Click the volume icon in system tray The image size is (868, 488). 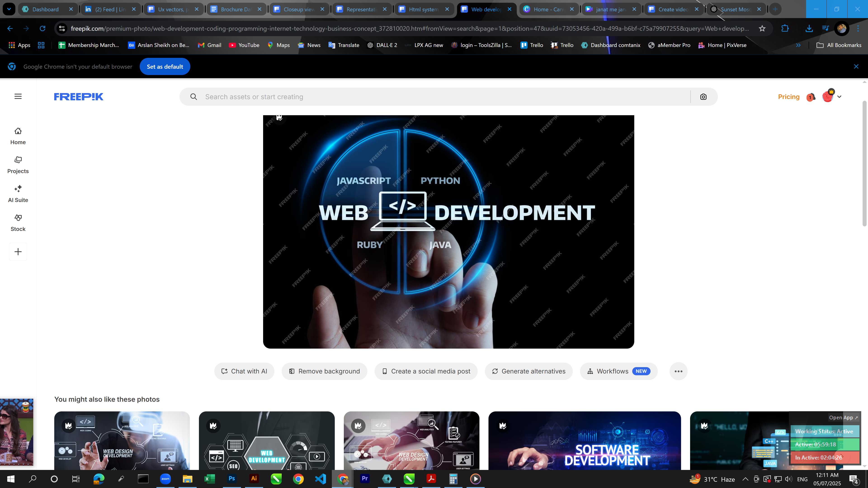pos(788,479)
